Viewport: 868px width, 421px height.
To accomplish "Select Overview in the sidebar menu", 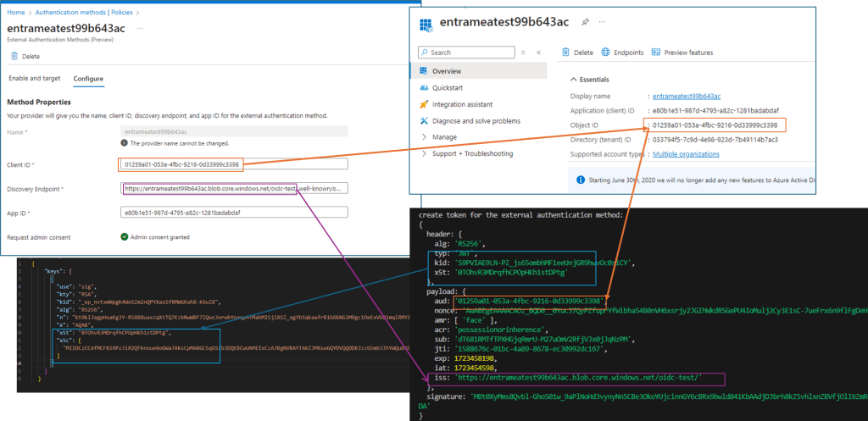I will point(446,71).
